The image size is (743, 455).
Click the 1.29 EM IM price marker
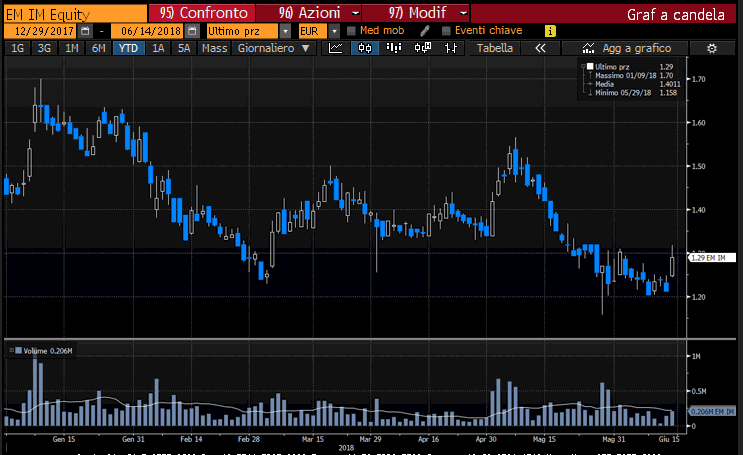(711, 258)
